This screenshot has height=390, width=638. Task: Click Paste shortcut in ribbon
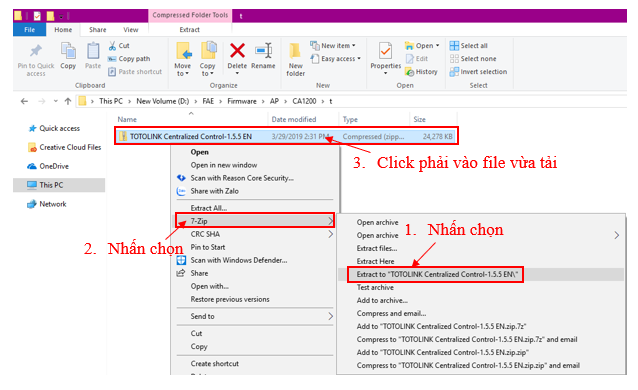[135, 72]
